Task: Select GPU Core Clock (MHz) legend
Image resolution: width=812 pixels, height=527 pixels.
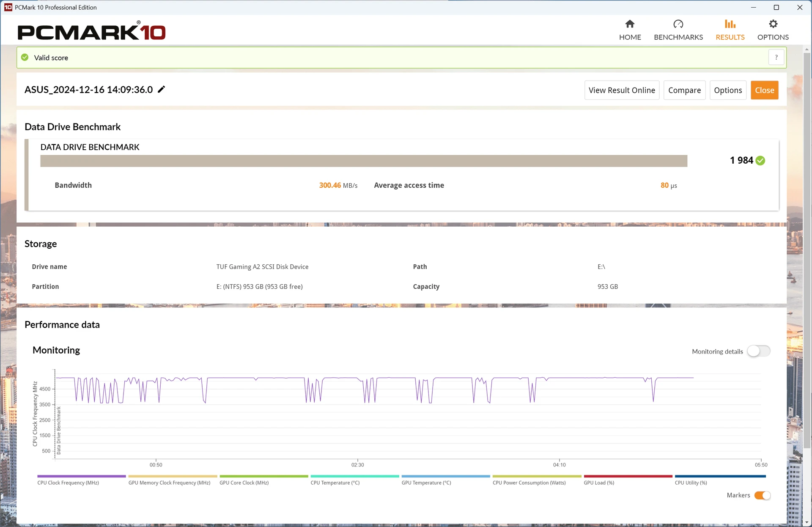Action: point(263,480)
